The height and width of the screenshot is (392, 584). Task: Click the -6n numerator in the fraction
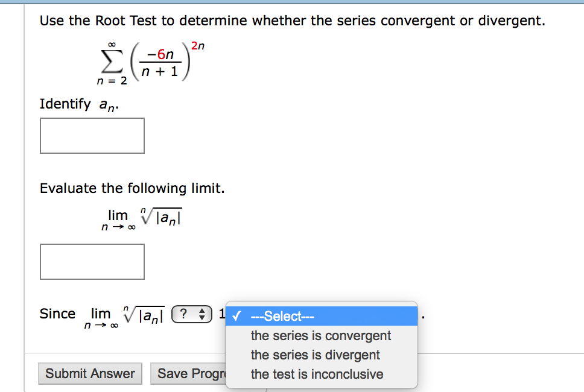tap(160, 54)
